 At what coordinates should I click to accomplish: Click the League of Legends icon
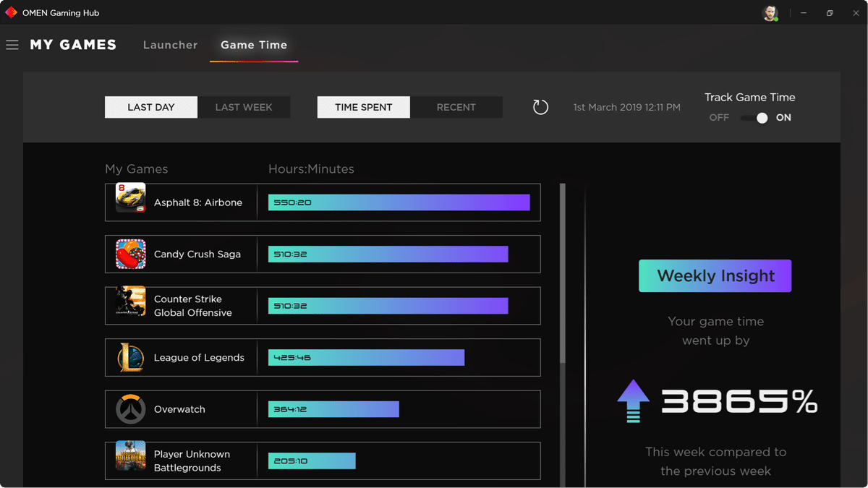point(131,357)
